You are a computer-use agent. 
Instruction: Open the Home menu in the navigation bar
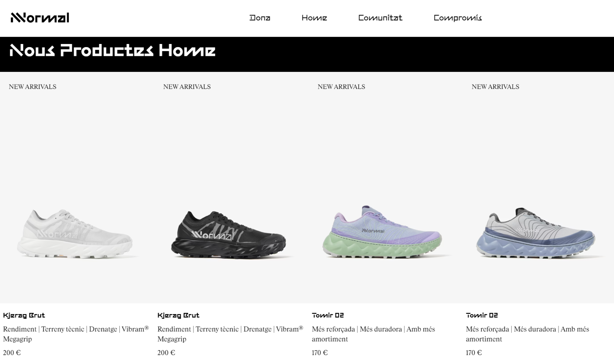[x=314, y=18]
